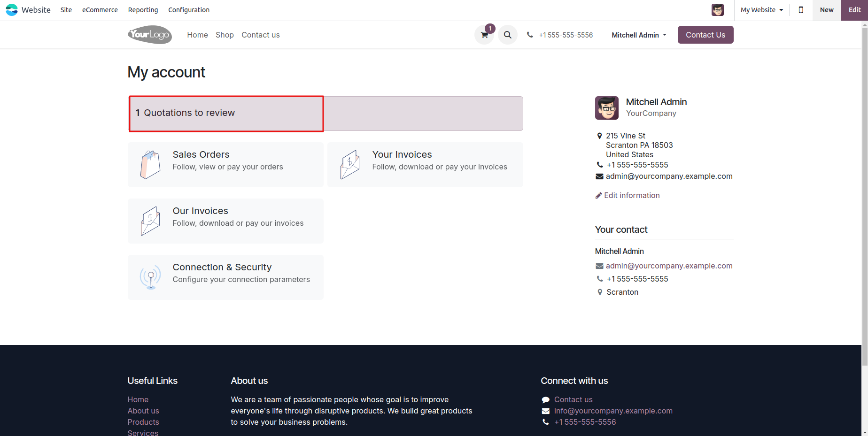This screenshot has width=868, height=436.
Task: Click the search magnifier icon
Action: pos(507,35)
